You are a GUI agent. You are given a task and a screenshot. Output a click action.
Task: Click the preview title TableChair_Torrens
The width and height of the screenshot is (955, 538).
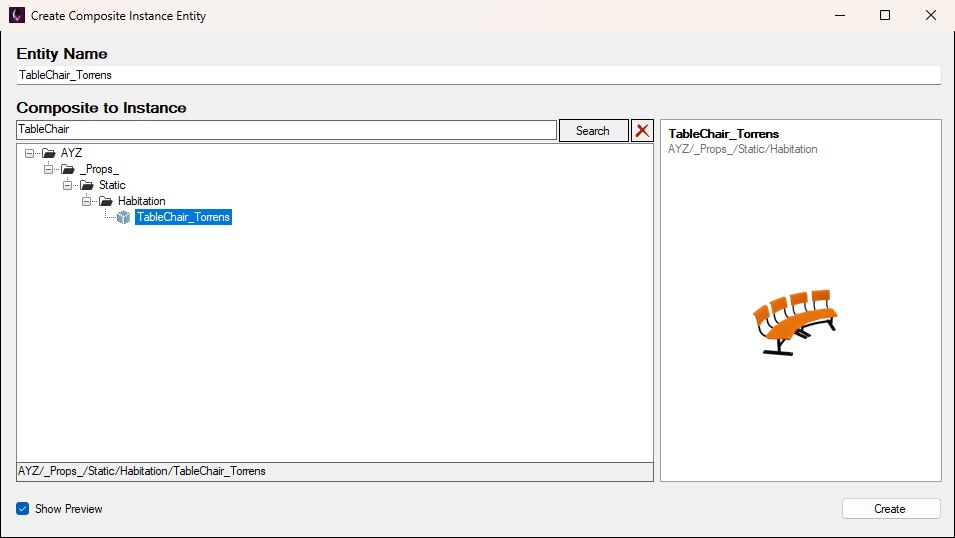click(723, 133)
